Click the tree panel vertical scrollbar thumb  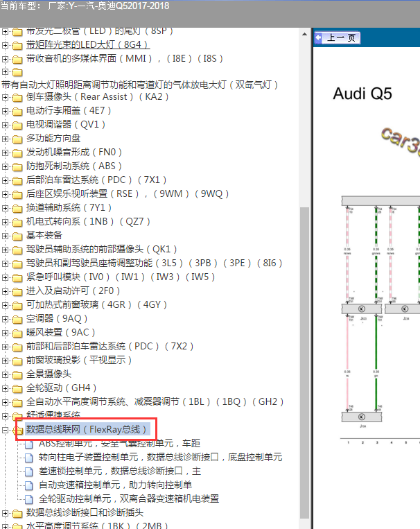click(x=304, y=363)
